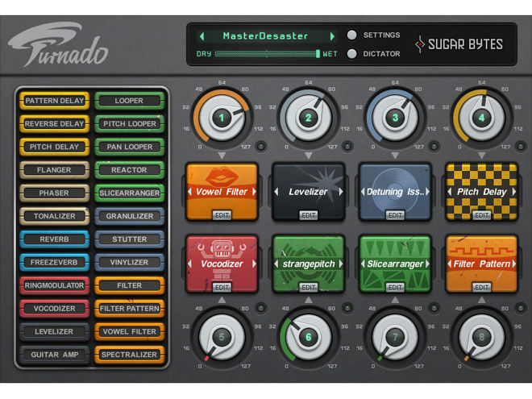Open Edit for Detuning Iss.. slot
The height and width of the screenshot is (399, 532).
(x=395, y=215)
